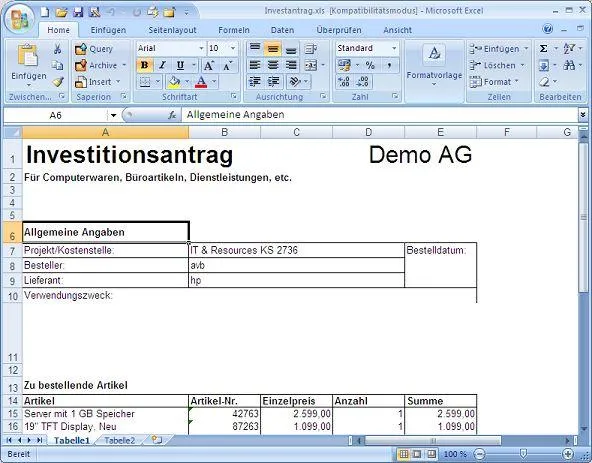This screenshot has height=463, width=592.
Task: Open the borders dropdown arrow
Action: point(158,82)
